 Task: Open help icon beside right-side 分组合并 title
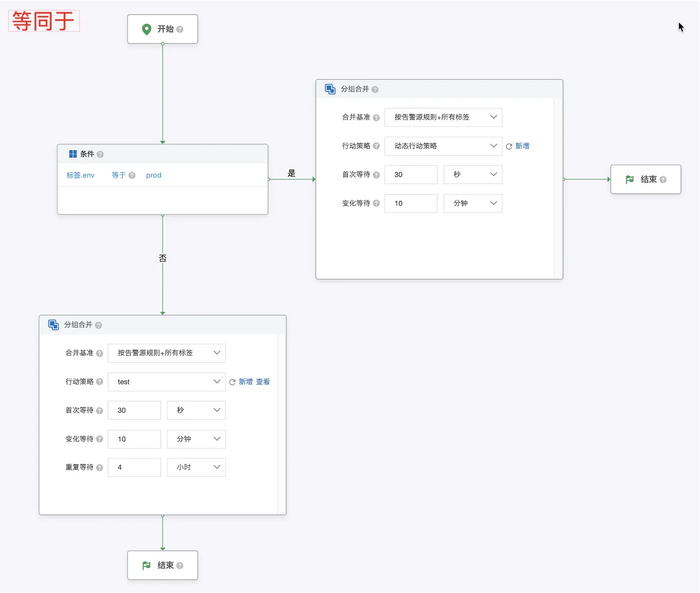375,89
